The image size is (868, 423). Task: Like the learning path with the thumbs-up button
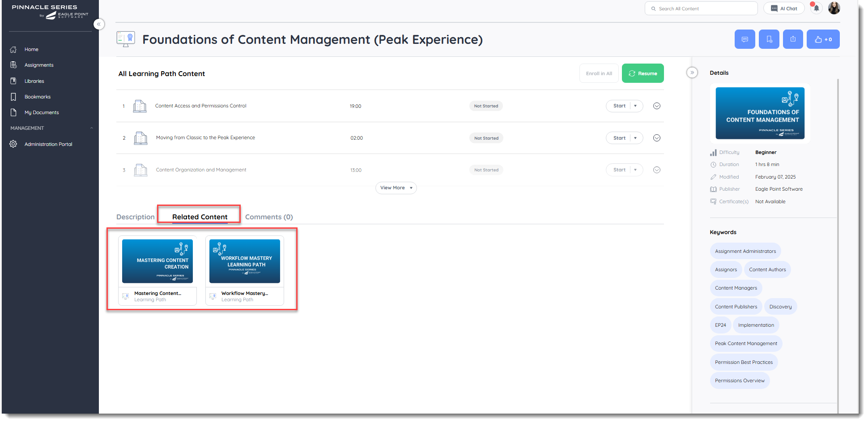(823, 39)
